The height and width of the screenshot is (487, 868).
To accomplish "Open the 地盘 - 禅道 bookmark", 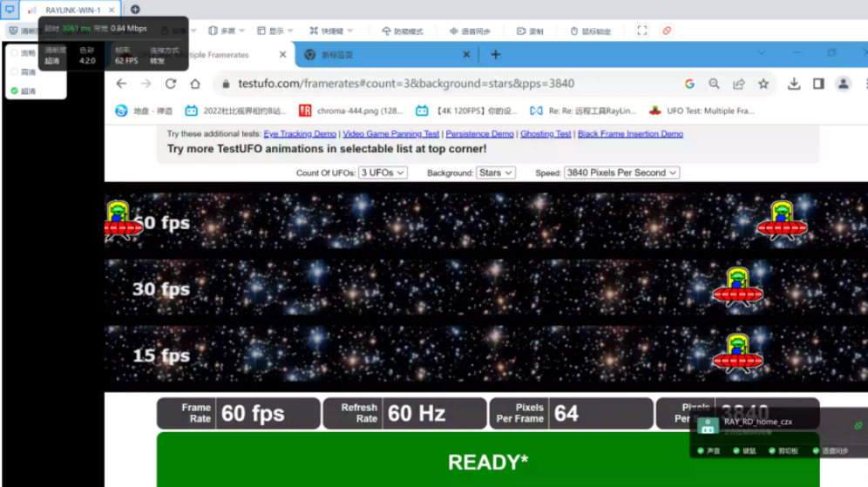I will (x=144, y=111).
